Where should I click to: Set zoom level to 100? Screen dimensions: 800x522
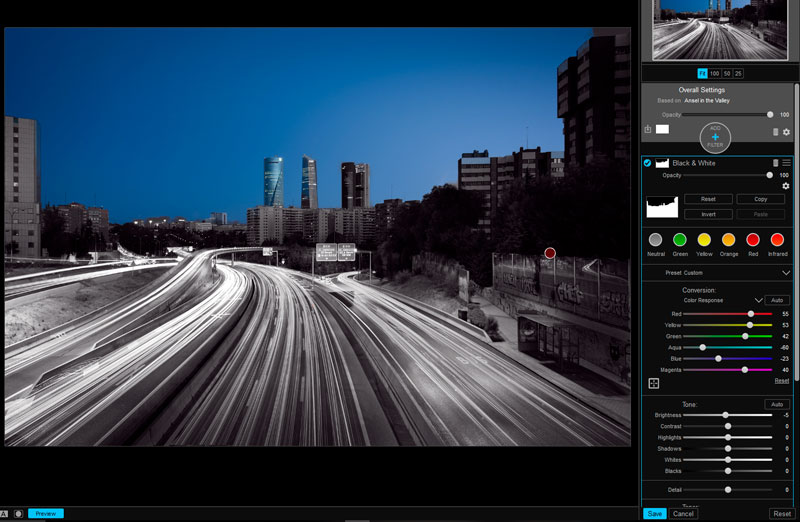(714, 73)
